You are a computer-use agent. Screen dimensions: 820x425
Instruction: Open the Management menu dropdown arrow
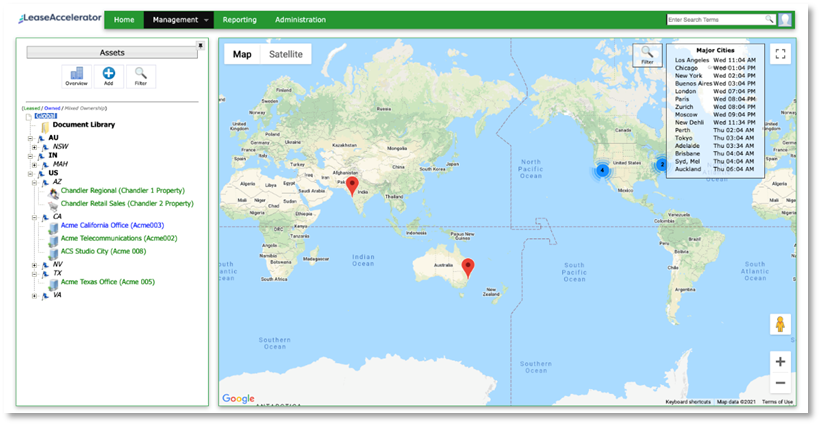[x=206, y=20]
